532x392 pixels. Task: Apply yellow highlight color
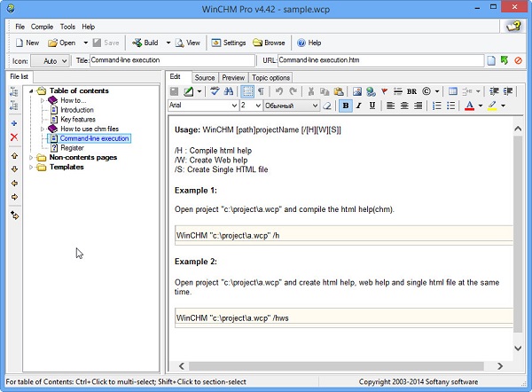492,106
